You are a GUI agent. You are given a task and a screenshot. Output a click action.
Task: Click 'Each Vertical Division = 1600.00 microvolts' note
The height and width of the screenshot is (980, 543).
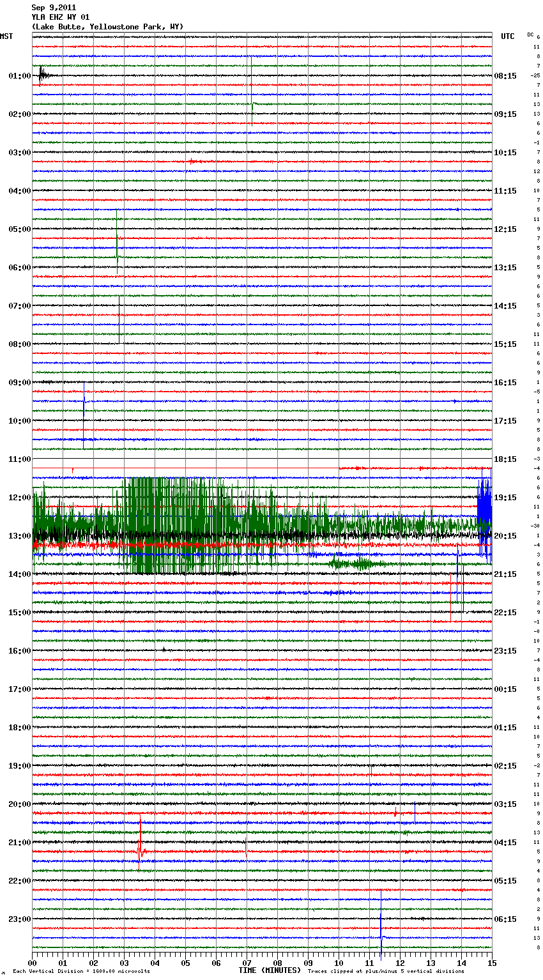pos(82,972)
